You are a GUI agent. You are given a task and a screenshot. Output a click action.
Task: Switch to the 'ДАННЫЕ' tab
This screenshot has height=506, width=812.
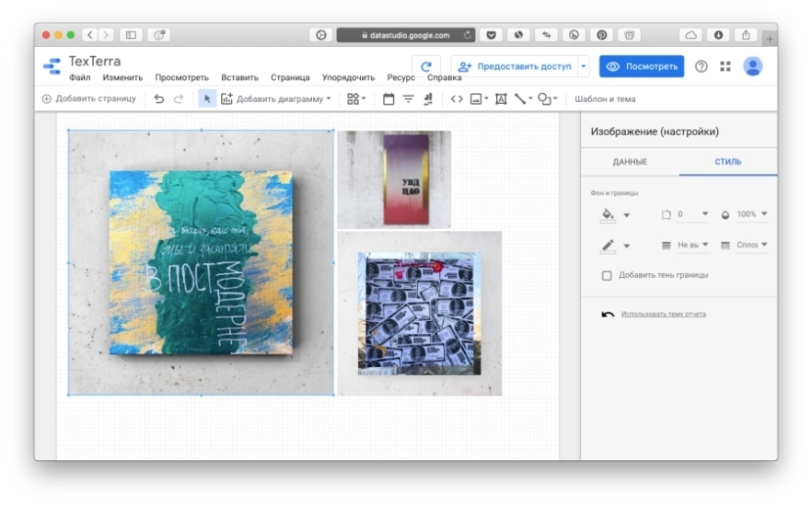point(630,162)
